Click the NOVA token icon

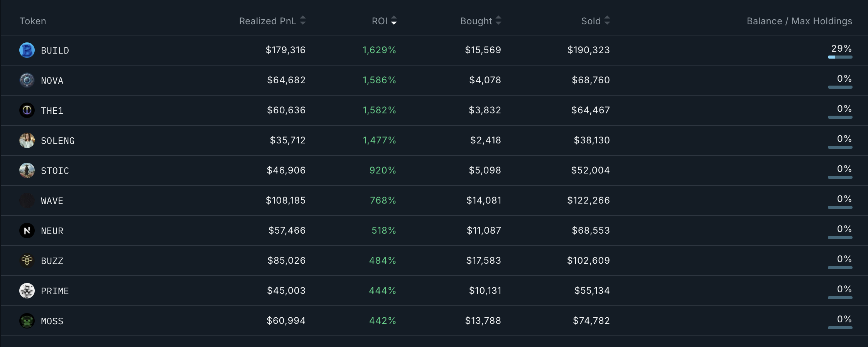[27, 80]
